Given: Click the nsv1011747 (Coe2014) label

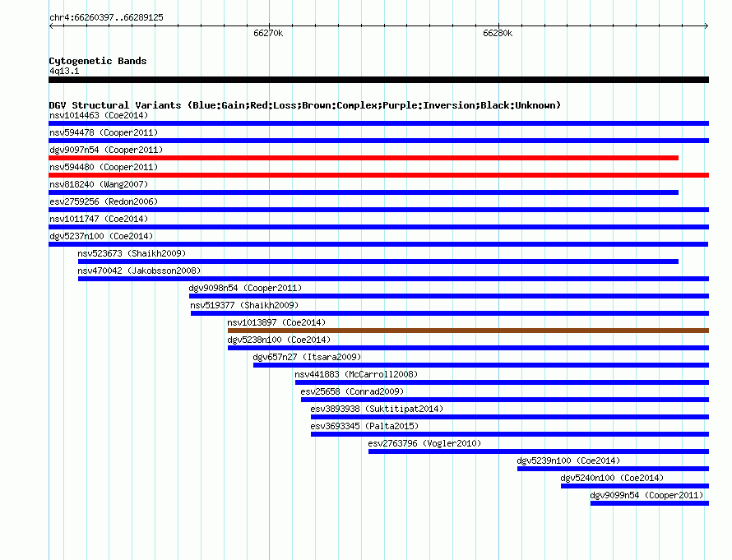Looking at the screenshot, I should pos(99,219).
